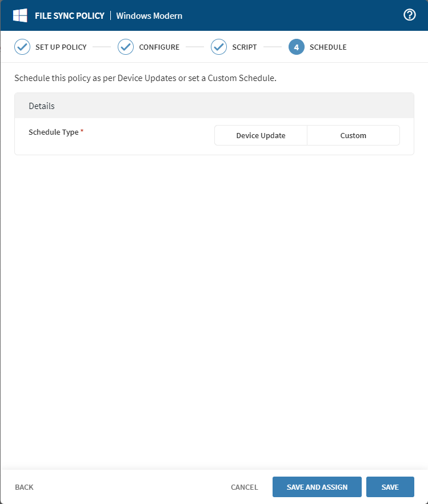The image size is (428, 504).
Task: Select Device Update schedule type
Action: (261, 135)
